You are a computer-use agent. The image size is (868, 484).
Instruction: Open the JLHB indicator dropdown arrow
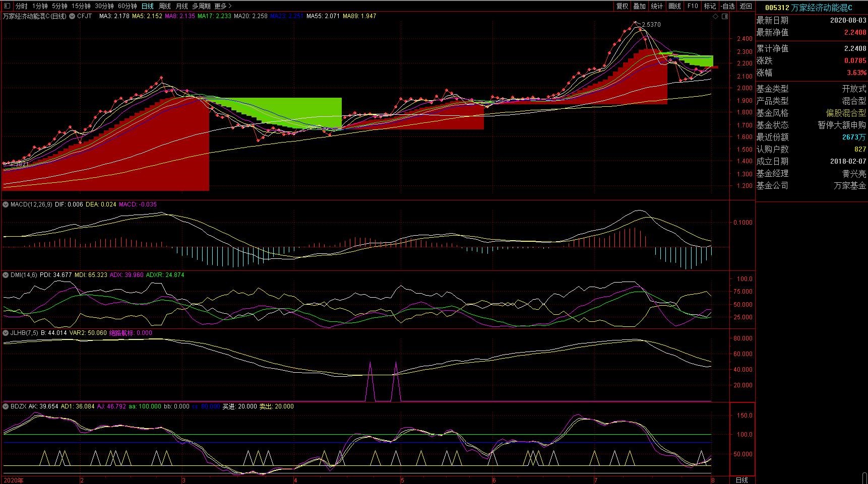(x=6, y=333)
